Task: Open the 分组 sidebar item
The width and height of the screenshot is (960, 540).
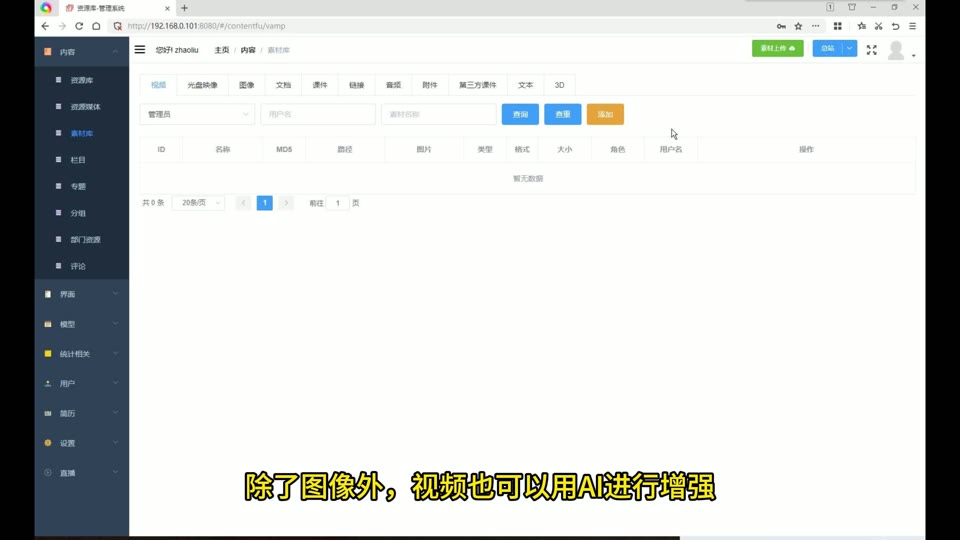Action: [x=81, y=213]
